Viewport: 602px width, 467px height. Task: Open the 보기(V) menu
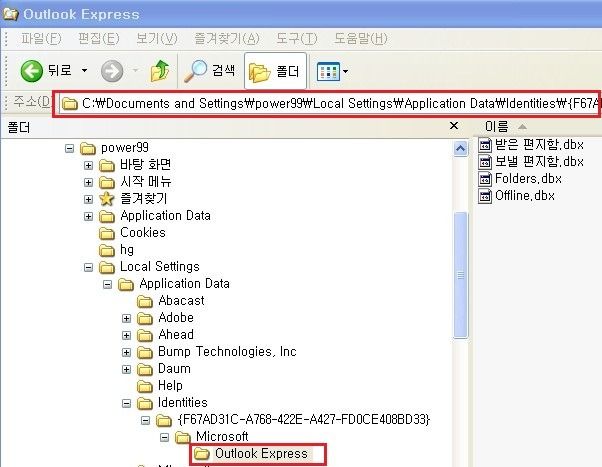pyautogui.click(x=157, y=38)
